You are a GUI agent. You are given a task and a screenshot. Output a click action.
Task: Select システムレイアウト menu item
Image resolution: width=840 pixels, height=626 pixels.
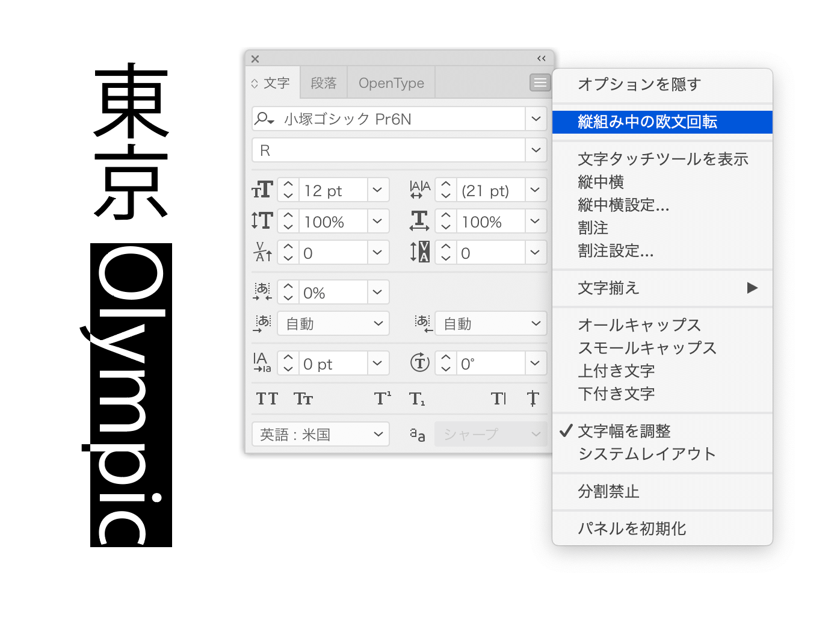[662, 454]
